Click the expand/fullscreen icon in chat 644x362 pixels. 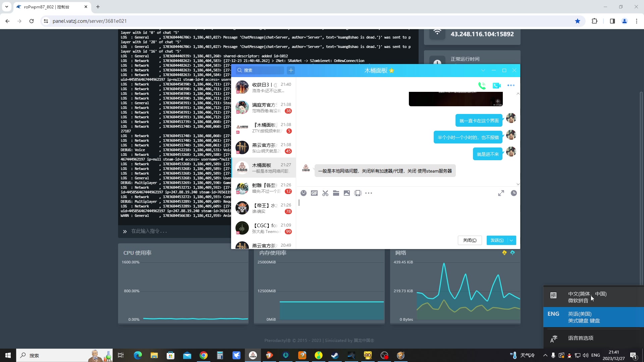pyautogui.click(x=501, y=193)
